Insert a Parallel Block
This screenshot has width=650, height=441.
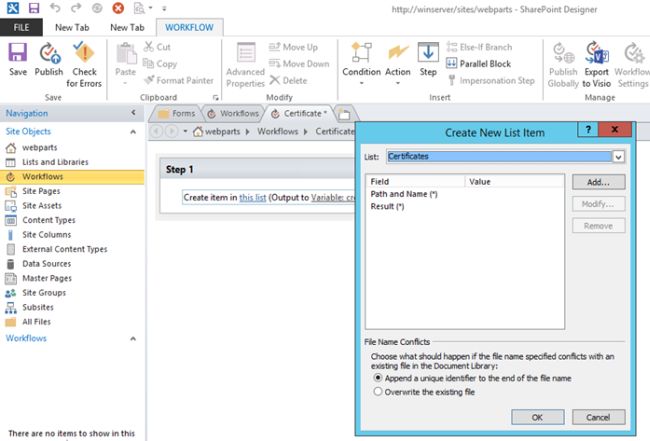pyautogui.click(x=478, y=63)
